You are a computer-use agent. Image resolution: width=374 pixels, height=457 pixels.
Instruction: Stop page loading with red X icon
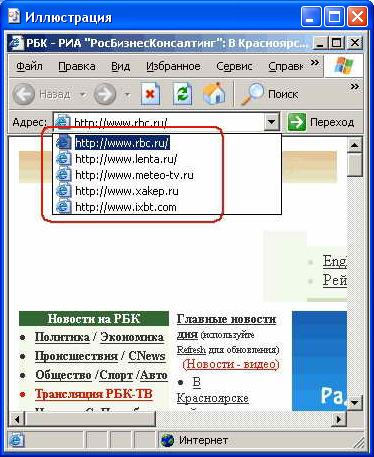click(x=150, y=94)
